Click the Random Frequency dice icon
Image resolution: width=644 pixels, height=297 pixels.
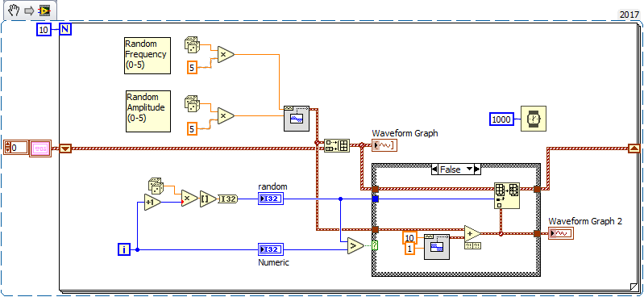pyautogui.click(x=192, y=44)
